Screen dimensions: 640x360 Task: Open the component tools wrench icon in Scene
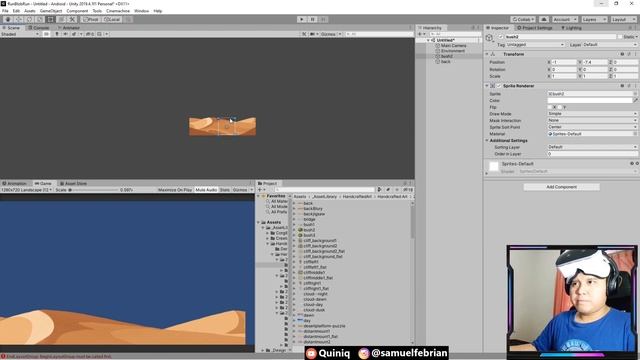[x=304, y=34]
